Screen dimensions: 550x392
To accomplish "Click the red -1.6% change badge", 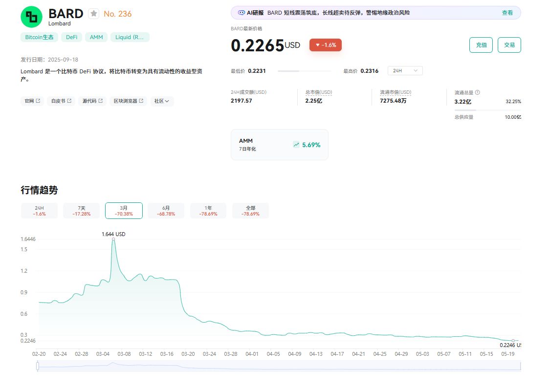I will [x=326, y=45].
